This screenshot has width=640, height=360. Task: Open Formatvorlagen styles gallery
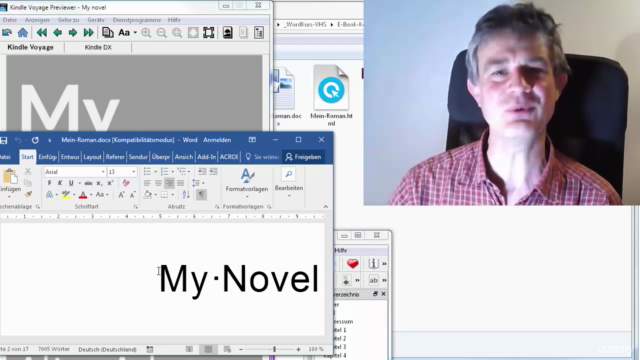click(x=247, y=182)
